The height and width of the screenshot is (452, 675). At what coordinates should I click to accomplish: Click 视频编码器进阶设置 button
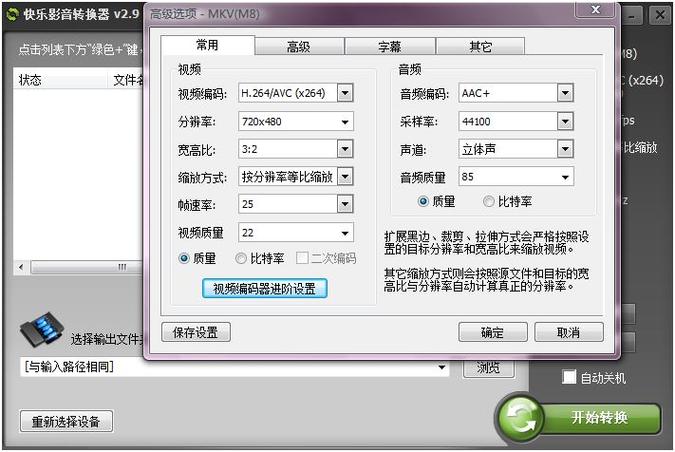tap(264, 288)
